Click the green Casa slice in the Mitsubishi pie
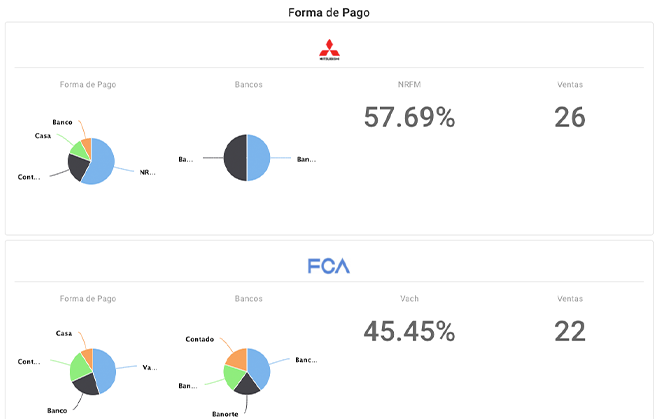Screen dimensions: 660x419 point(77,149)
